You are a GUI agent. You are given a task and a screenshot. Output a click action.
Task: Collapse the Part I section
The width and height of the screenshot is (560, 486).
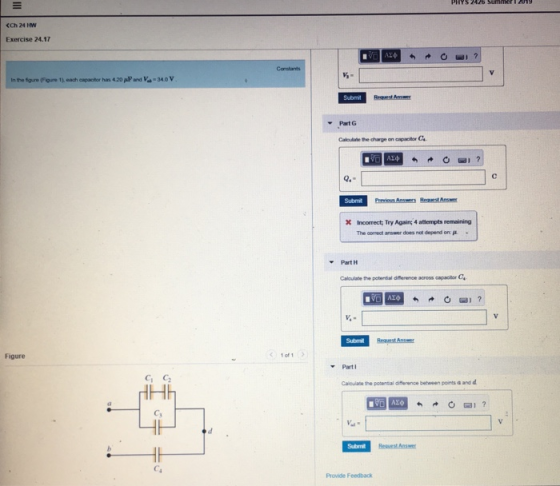pyautogui.click(x=333, y=366)
